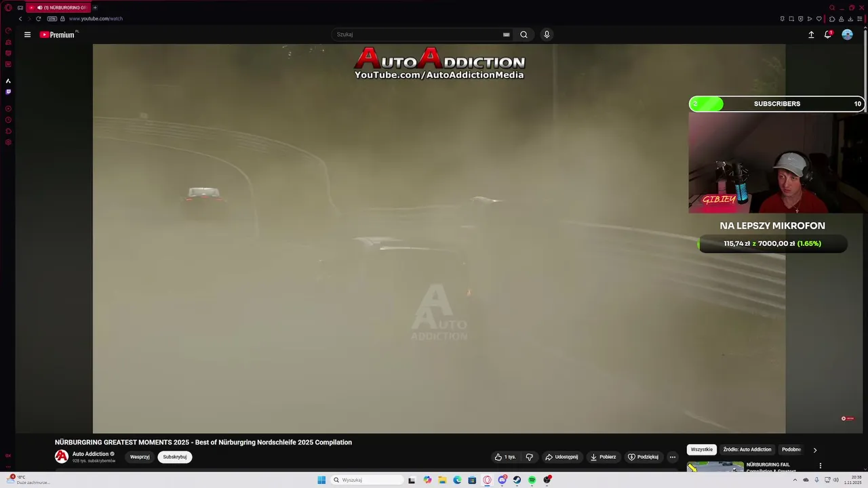Open the search tabs icon in title bar

pyautogui.click(x=832, y=7)
